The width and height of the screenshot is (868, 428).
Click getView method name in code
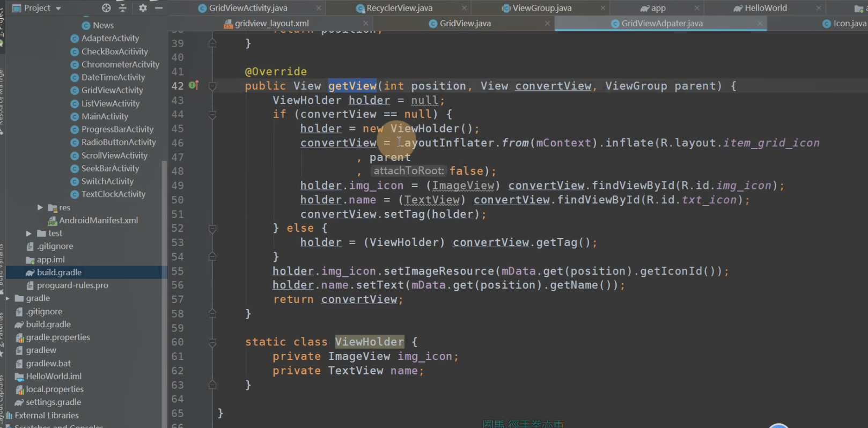[x=352, y=86]
